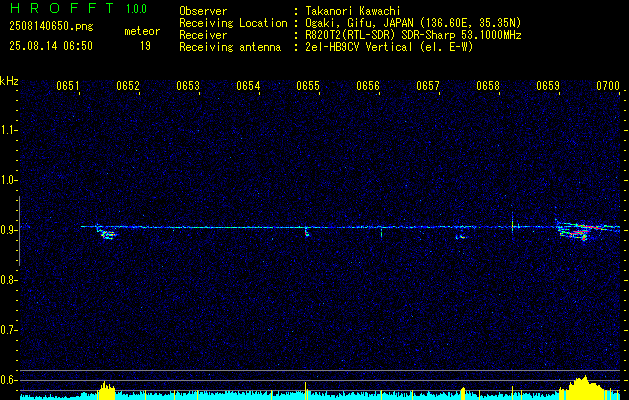Image resolution: width=629 pixels, height=400 pixels.
Task: Click the 0.9 kHz frequency label
Action: coord(8,230)
